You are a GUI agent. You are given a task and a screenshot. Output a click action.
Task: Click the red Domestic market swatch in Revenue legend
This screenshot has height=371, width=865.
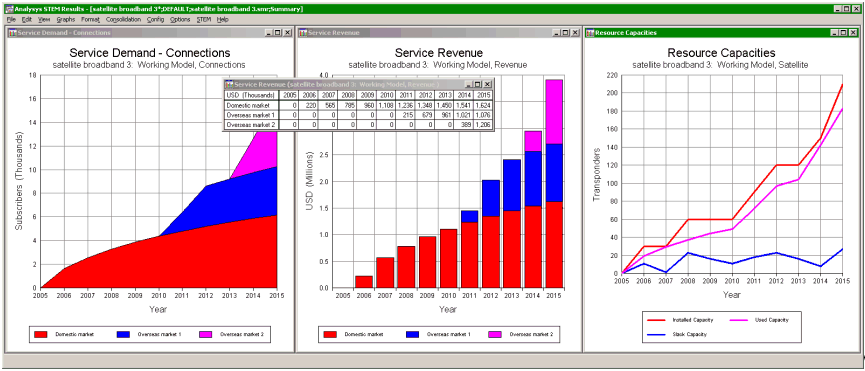[x=330, y=334]
